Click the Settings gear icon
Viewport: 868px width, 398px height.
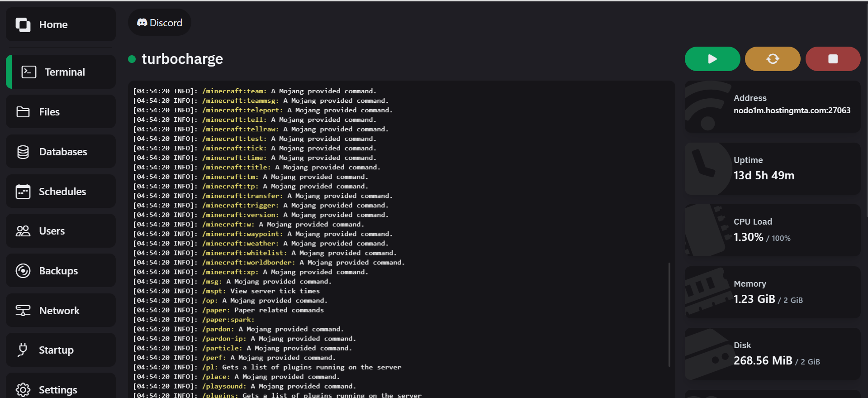coord(23,389)
